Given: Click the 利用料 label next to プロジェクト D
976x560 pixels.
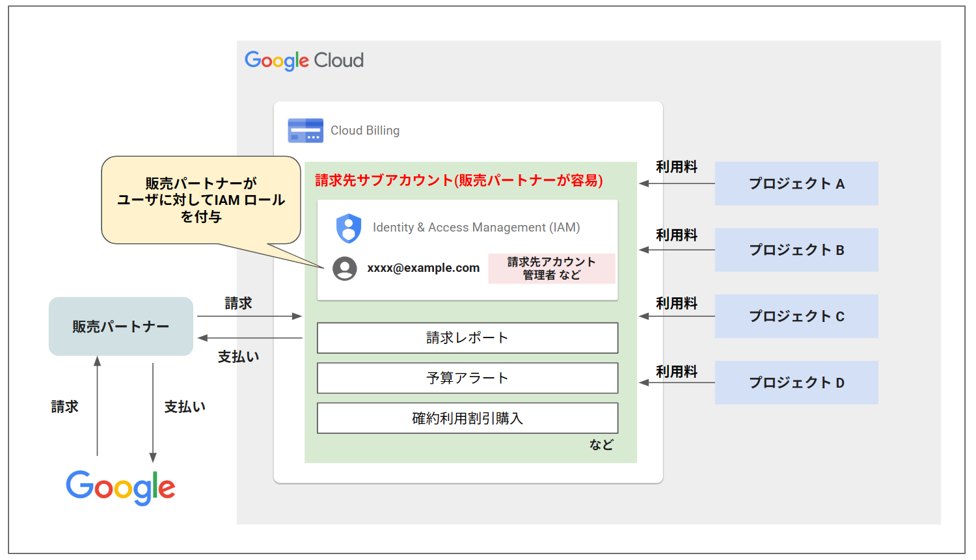Looking at the screenshot, I should (677, 372).
